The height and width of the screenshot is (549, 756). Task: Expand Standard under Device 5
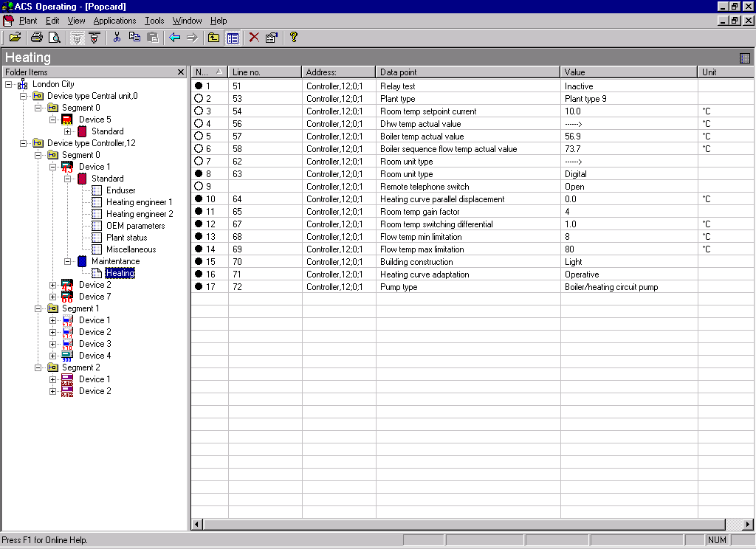click(67, 131)
